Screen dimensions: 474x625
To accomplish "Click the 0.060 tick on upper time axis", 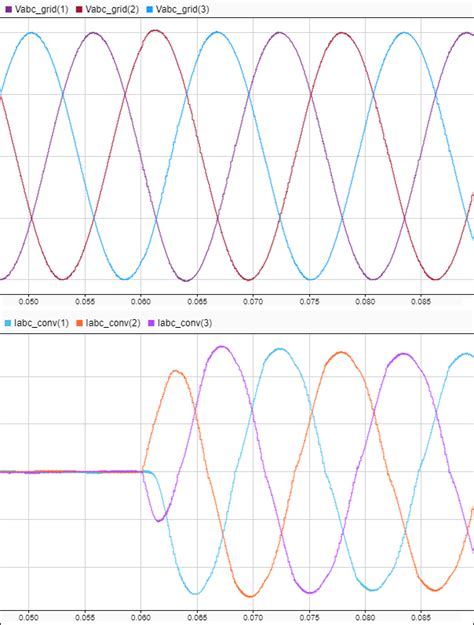I will [141, 302].
